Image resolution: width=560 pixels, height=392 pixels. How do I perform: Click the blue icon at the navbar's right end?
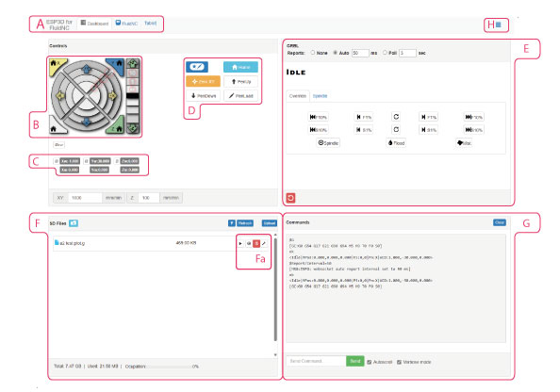coord(499,24)
